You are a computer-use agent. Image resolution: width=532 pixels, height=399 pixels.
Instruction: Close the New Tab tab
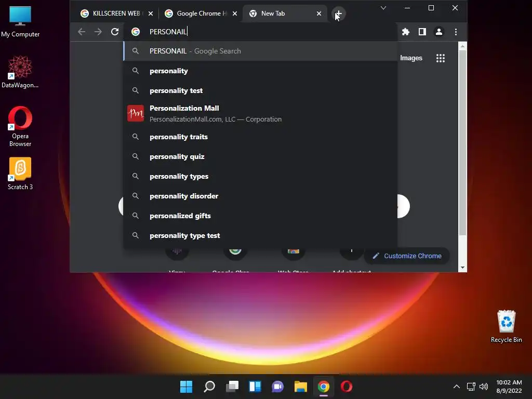[x=319, y=14]
